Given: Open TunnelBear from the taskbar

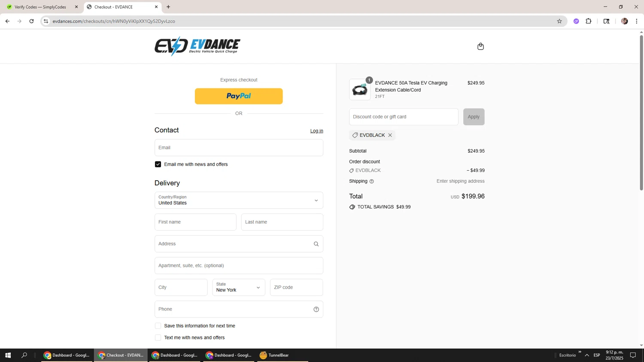Looking at the screenshot, I should [x=283, y=355].
